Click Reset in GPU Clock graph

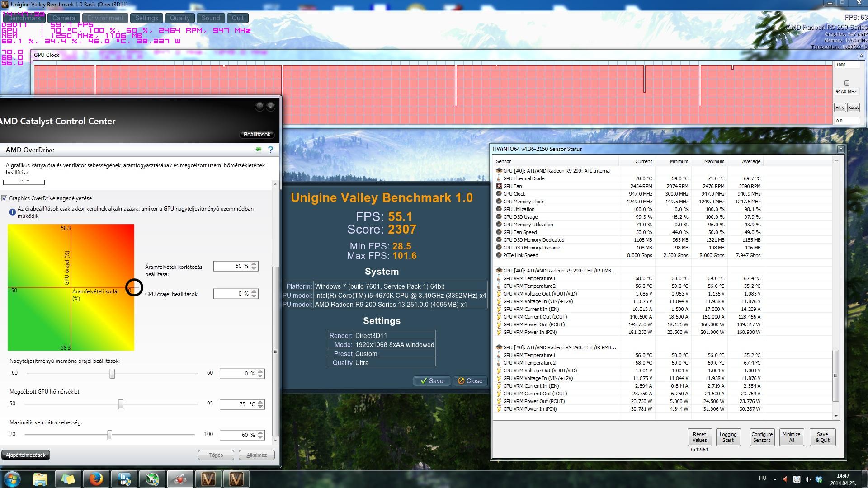pyautogui.click(x=853, y=108)
